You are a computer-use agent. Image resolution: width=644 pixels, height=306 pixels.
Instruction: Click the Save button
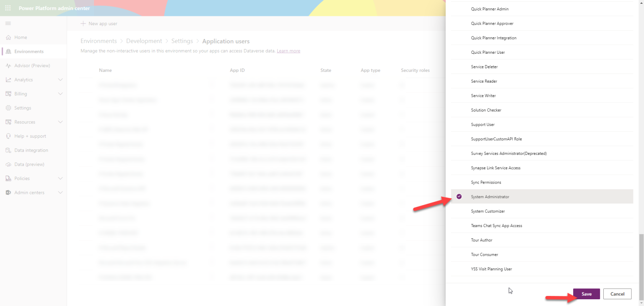(x=587, y=294)
